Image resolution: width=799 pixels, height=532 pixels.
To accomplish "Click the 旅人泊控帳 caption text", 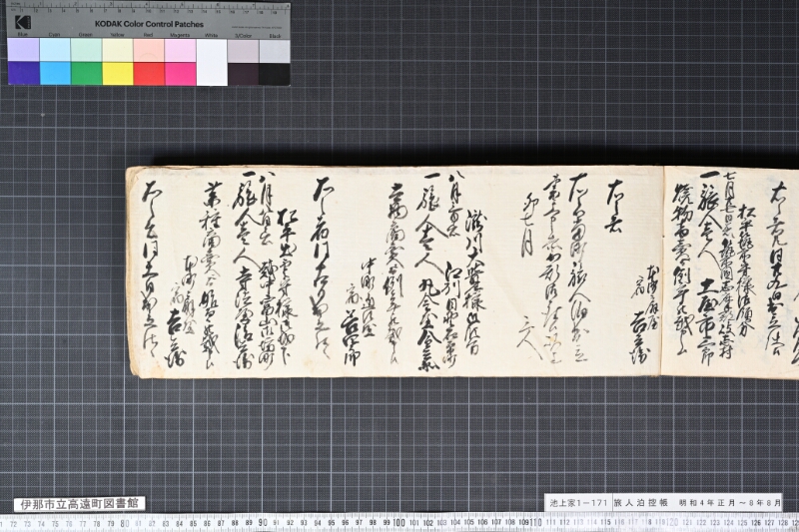I will [x=640, y=503].
